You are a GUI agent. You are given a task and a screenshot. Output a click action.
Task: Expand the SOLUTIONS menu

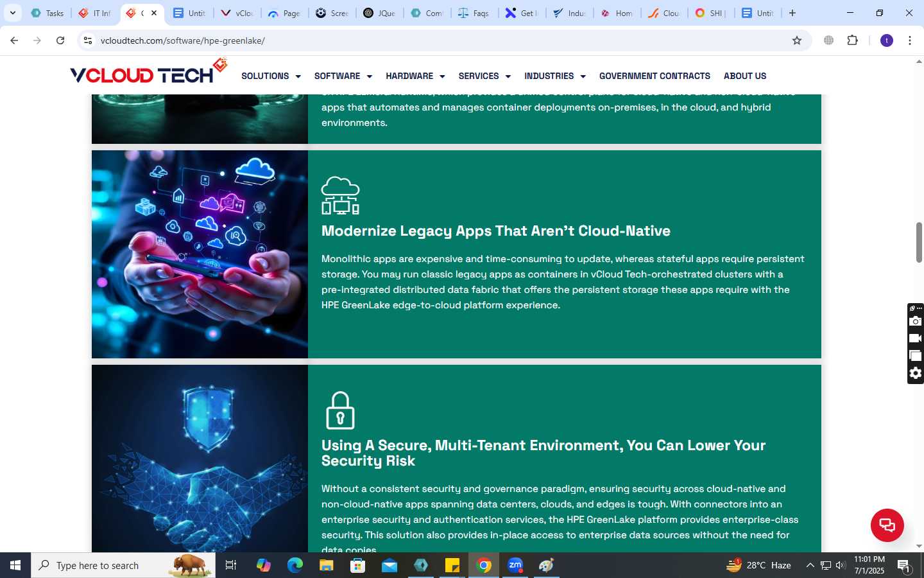point(271,76)
